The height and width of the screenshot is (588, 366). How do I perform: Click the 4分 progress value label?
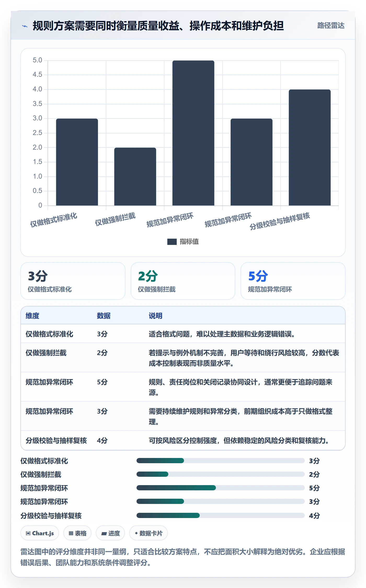pyautogui.click(x=314, y=516)
